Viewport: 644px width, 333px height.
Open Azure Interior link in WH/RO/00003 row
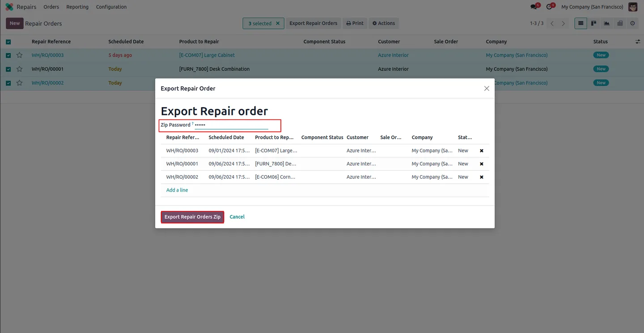click(x=393, y=55)
